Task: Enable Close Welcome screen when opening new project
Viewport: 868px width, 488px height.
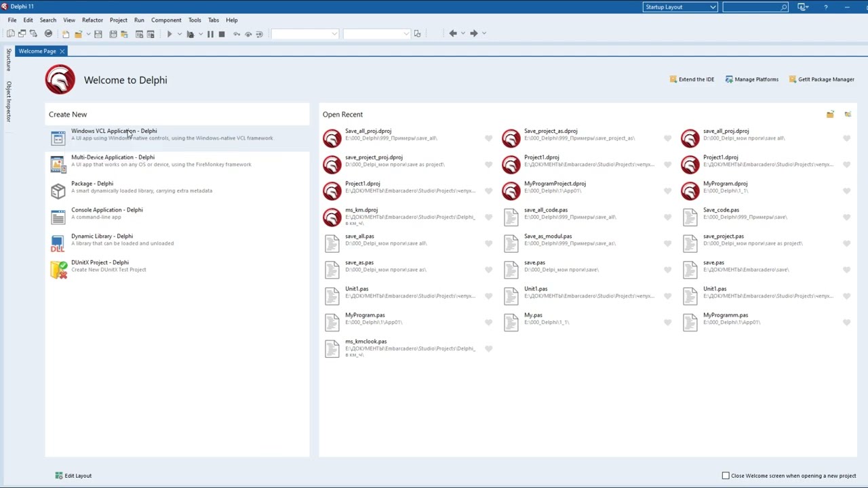Action: point(726,476)
